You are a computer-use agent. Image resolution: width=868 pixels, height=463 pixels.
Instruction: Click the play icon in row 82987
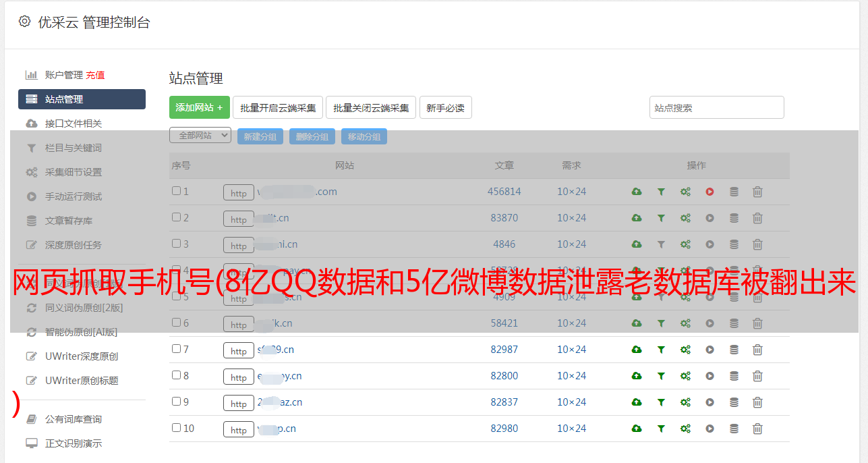710,350
